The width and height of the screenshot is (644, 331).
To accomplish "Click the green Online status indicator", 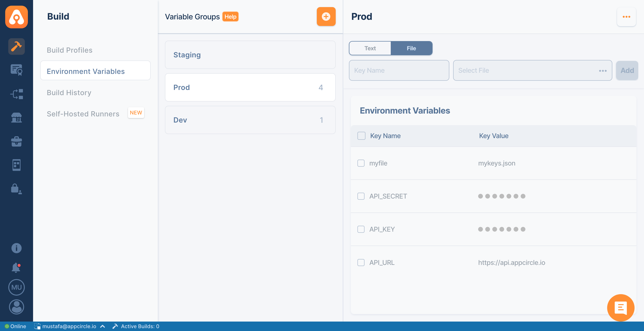I will pos(7,326).
